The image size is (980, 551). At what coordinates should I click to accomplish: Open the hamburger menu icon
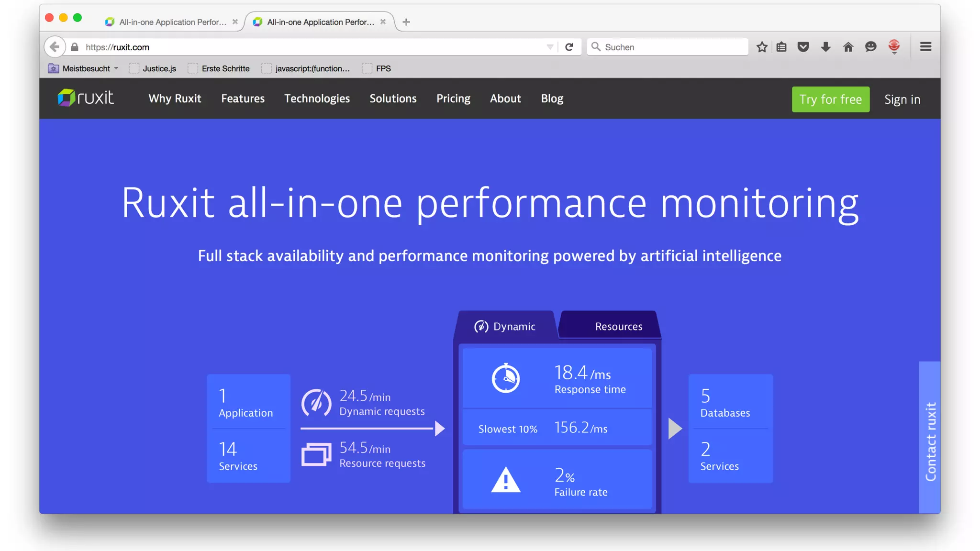coord(925,47)
